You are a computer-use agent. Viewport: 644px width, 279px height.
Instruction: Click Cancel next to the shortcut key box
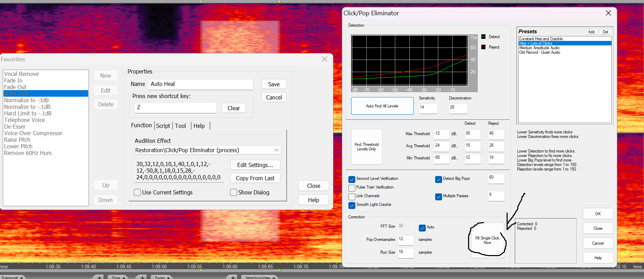coord(274,97)
